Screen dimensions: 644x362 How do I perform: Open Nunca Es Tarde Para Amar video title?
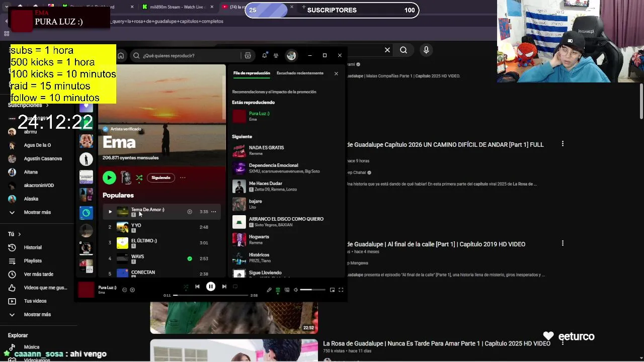437,343
